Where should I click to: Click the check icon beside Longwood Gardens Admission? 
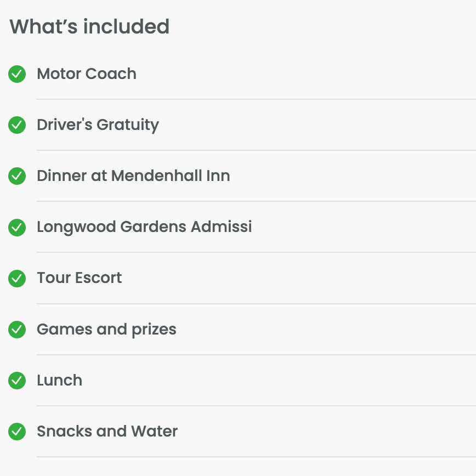click(x=17, y=227)
